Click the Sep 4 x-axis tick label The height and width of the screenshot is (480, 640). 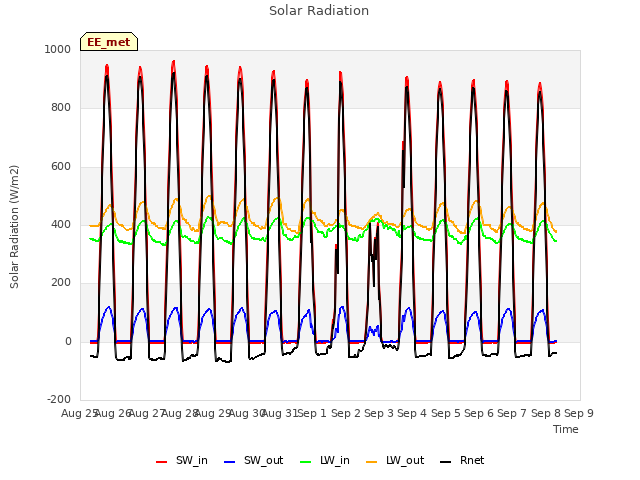coord(412,413)
